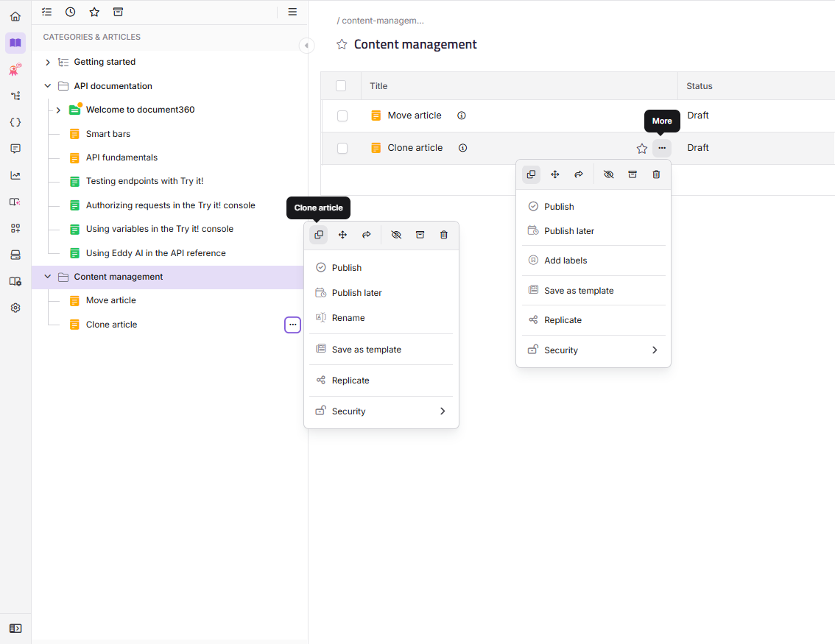Screen dimensions: 835x644
Task: Open the Documentation book icon in sidebar
Action: pyautogui.click(x=15, y=43)
